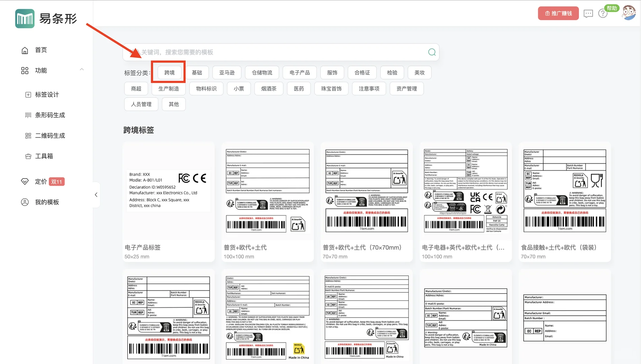Open the 条形码生成 barcode generator
The height and width of the screenshot is (364, 641).
click(x=49, y=115)
